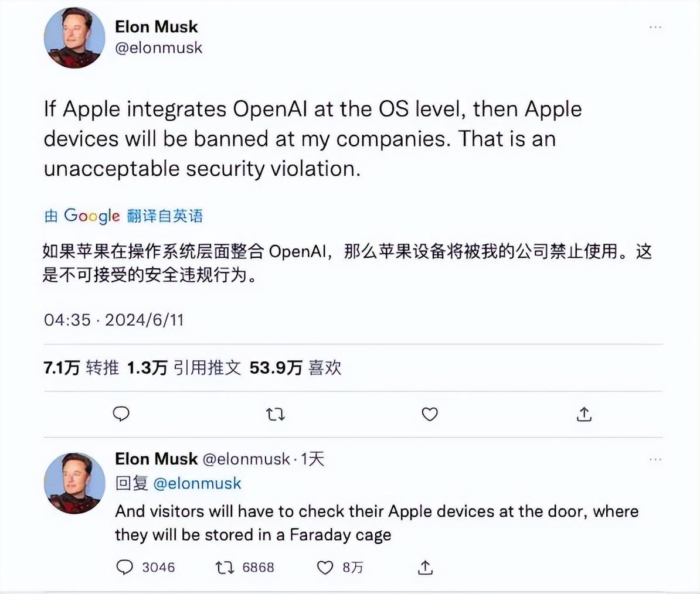Screen dimensions: 700x594
Task: Open profile avatar on the reply tweet
Action: pyautogui.click(x=74, y=483)
